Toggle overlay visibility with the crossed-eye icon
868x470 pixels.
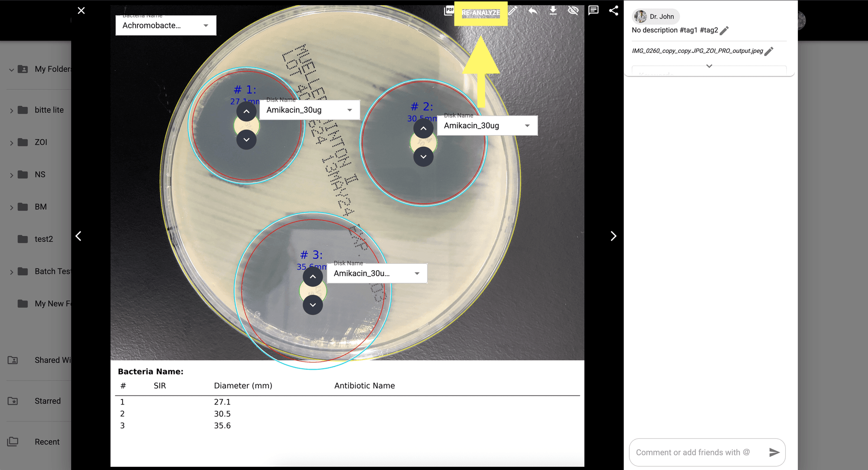pos(573,10)
